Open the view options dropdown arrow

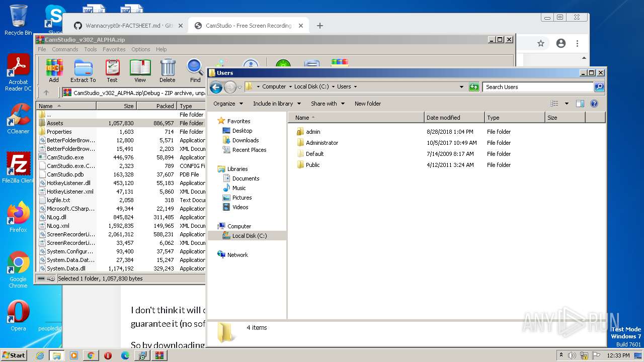[567, 104]
